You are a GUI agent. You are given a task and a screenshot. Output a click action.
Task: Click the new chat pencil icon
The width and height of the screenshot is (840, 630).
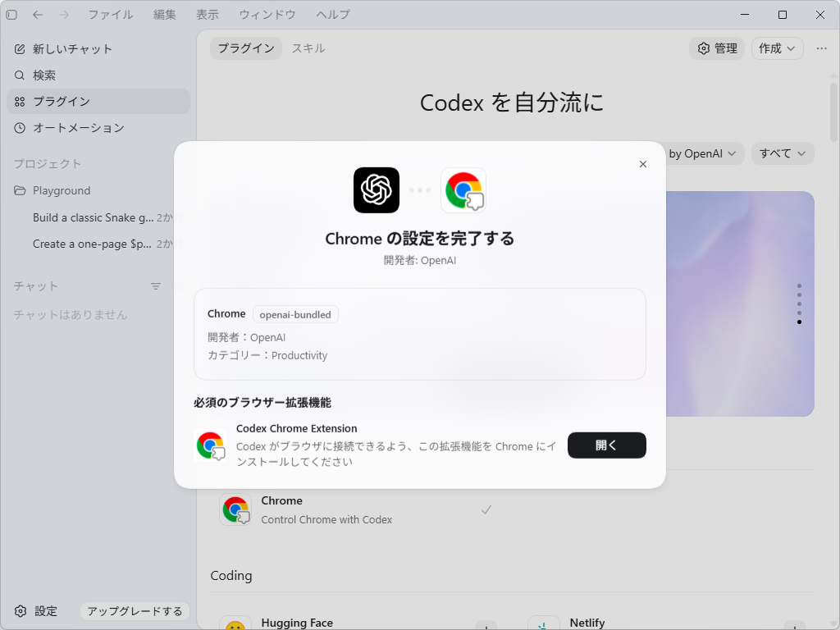click(x=20, y=49)
